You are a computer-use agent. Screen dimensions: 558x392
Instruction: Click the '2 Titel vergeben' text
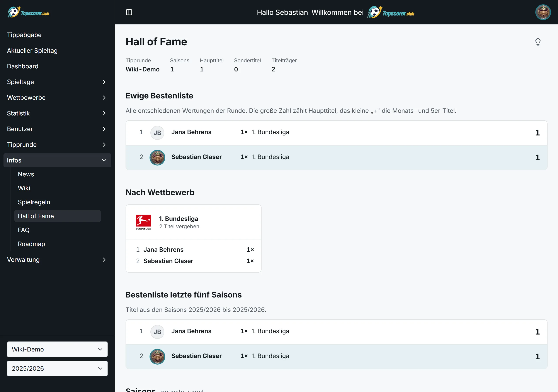click(179, 226)
